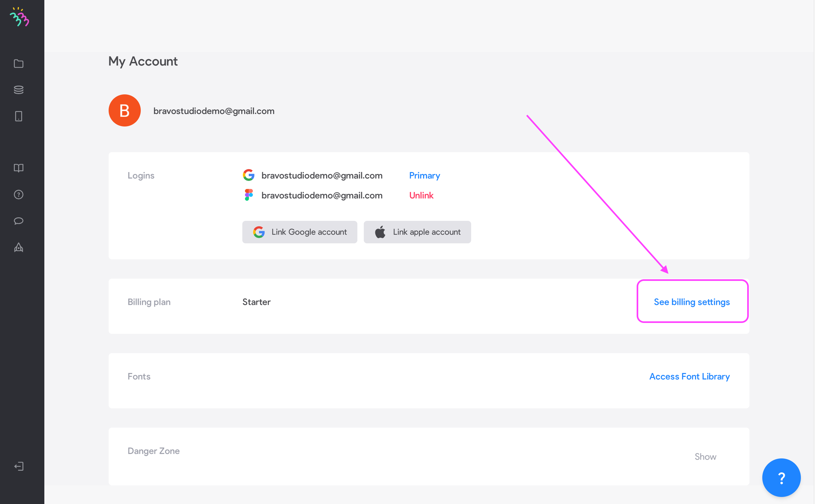This screenshot has height=504, width=815.
Task: Open the projects folder icon
Action: pyautogui.click(x=19, y=64)
